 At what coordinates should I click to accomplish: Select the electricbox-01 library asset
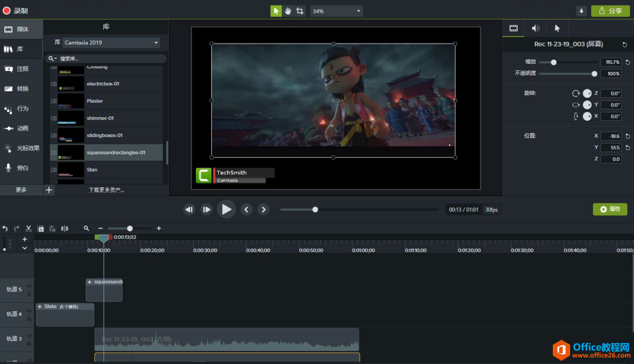coord(106,84)
